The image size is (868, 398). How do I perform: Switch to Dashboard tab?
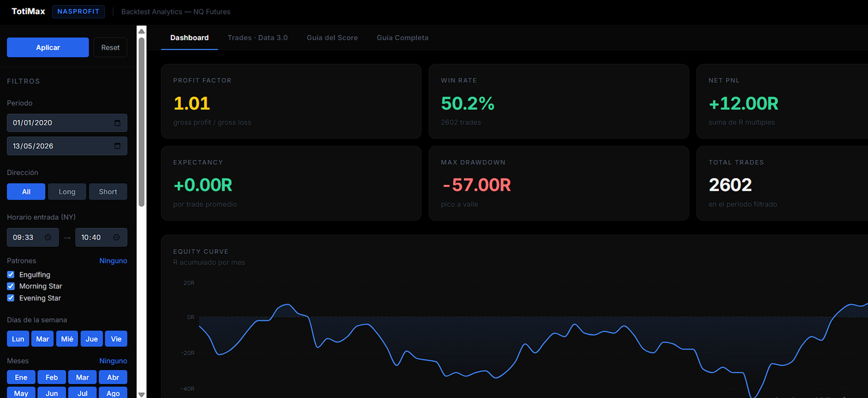point(189,38)
